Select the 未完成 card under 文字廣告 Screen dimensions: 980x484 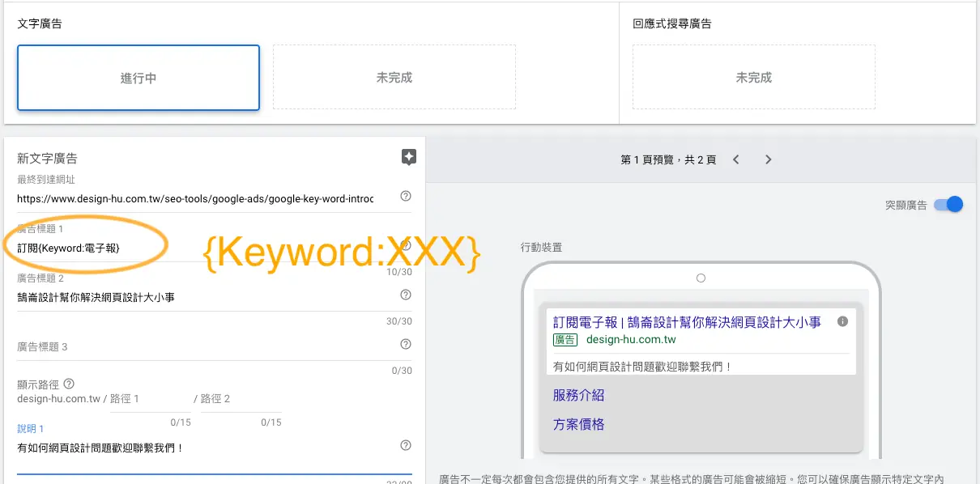(x=394, y=78)
